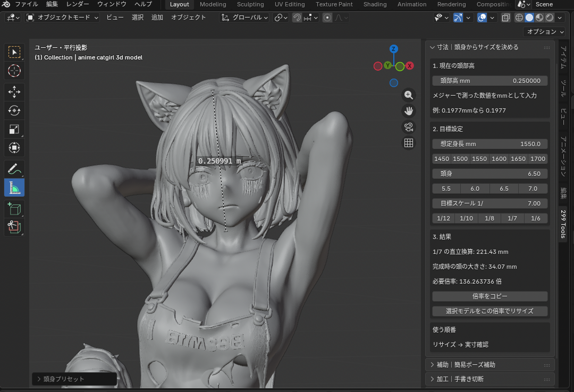Click the 想定身長 mm value slider

point(490,144)
